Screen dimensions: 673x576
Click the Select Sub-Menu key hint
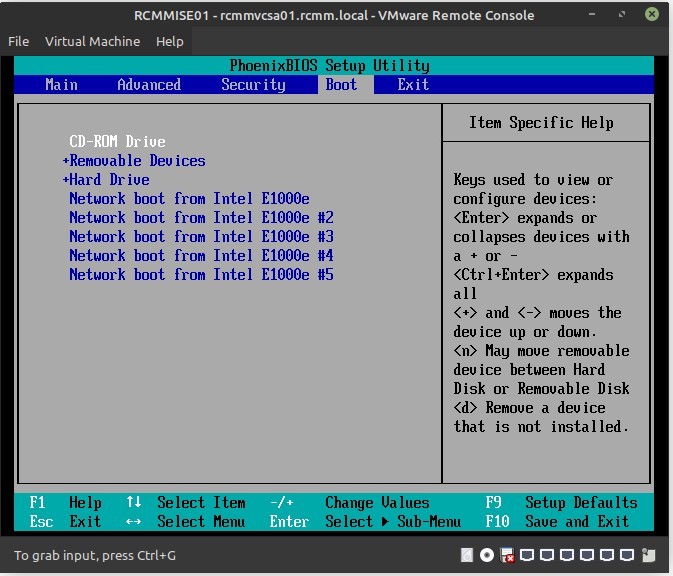365,521
